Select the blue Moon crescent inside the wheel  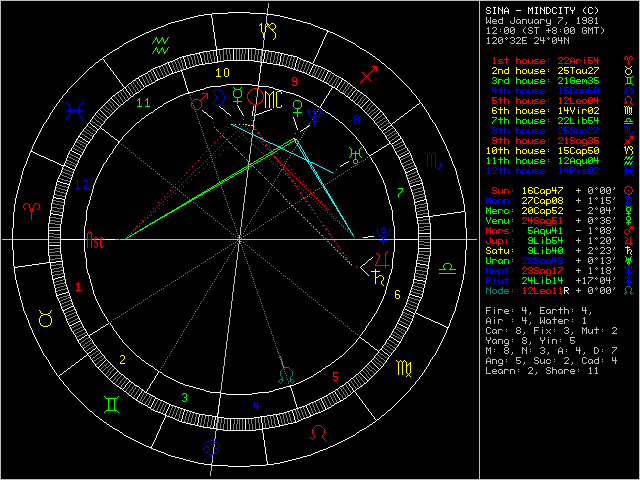pyautogui.click(x=218, y=98)
